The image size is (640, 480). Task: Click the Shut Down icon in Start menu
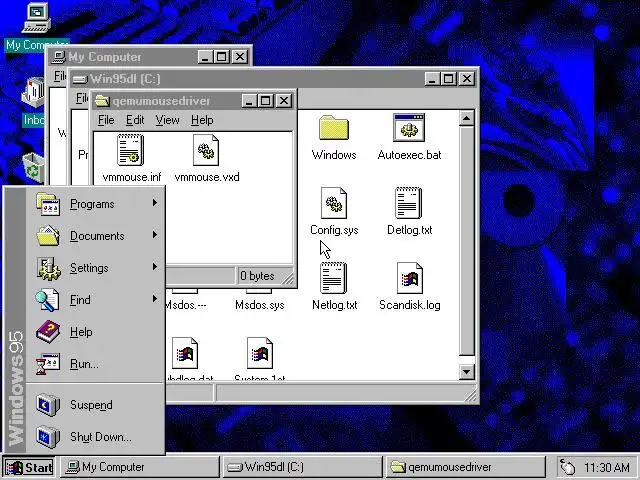48,436
